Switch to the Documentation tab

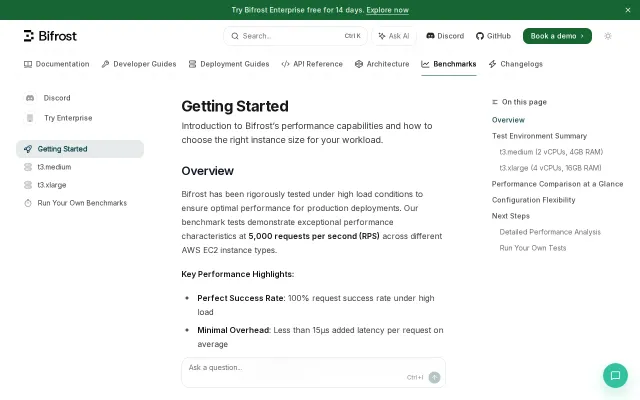click(56, 64)
